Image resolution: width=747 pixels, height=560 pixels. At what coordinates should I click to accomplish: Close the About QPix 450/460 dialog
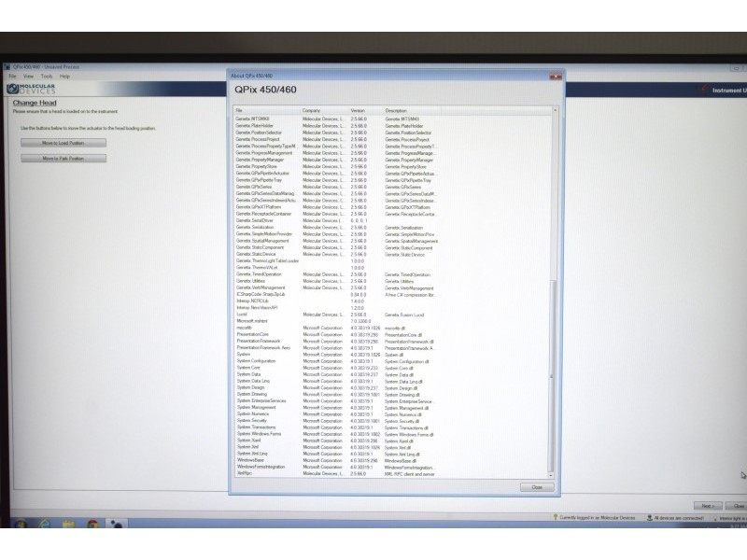(x=536, y=487)
